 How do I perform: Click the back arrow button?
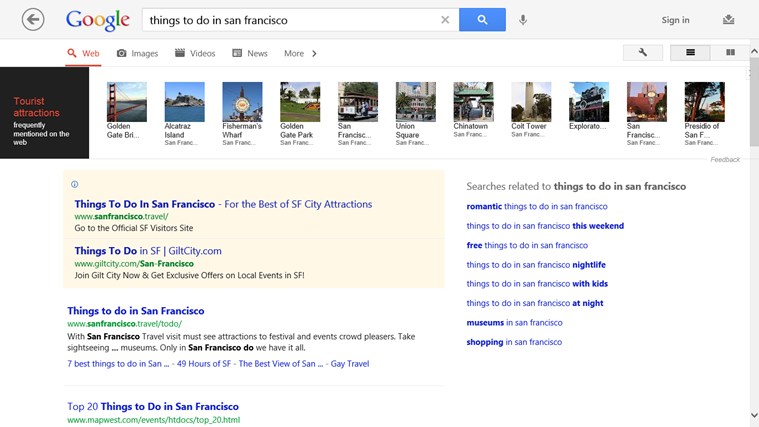(33, 20)
